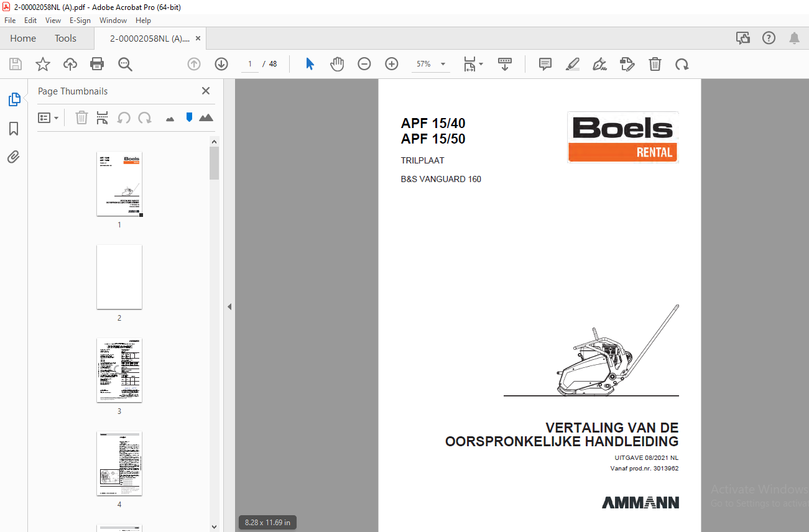Collapse the navigation pane arrow
This screenshot has height=532, width=809.
tap(229, 306)
